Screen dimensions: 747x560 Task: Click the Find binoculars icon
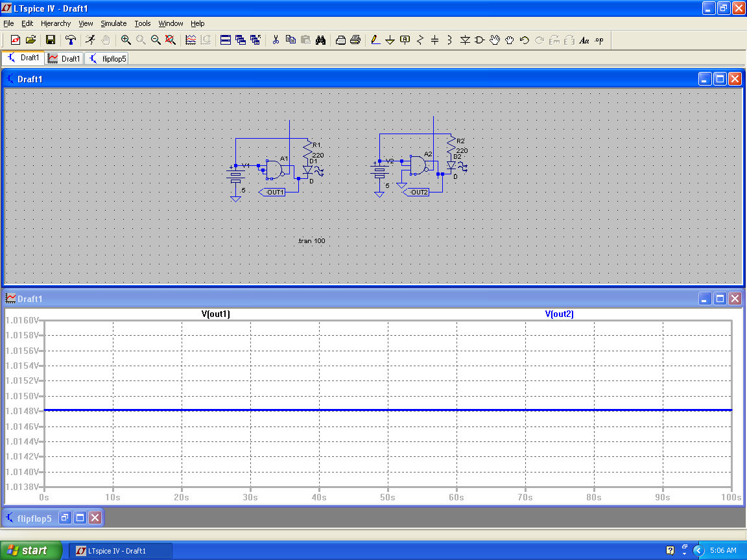coord(320,40)
